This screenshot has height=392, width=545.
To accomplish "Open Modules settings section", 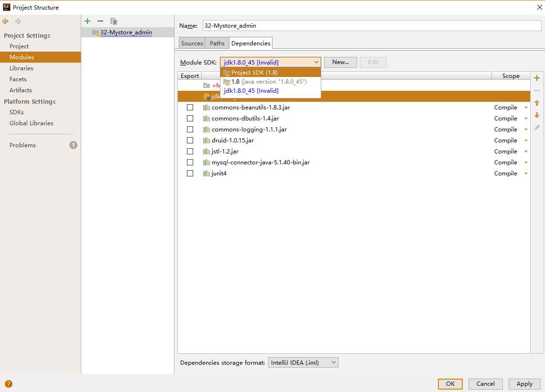I will tap(40, 57).
